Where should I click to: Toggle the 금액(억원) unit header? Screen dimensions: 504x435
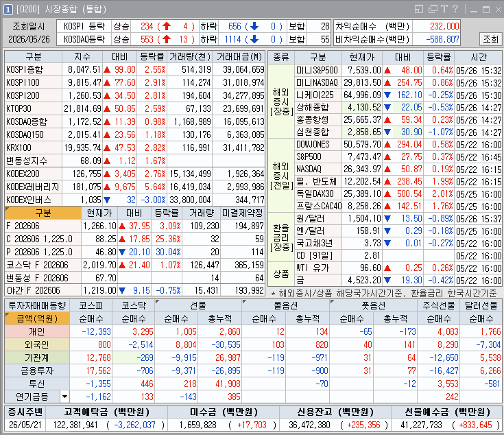37,318
